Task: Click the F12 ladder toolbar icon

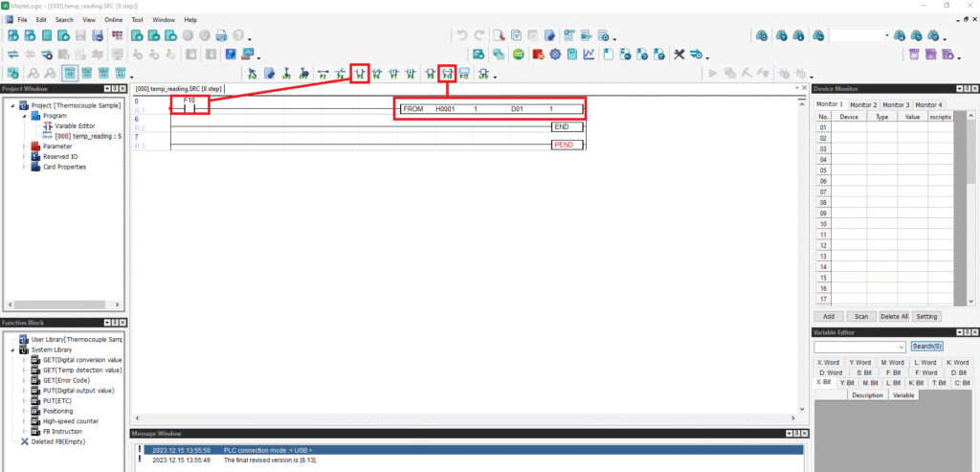Action: click(x=464, y=73)
